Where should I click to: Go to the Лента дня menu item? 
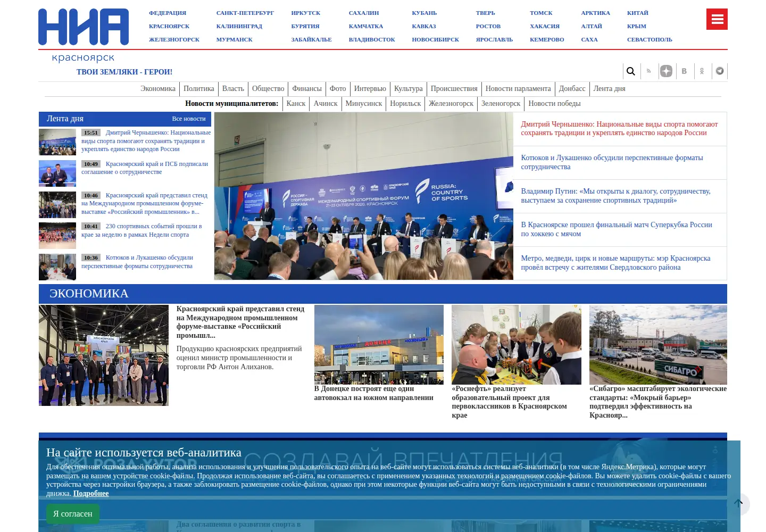click(610, 89)
